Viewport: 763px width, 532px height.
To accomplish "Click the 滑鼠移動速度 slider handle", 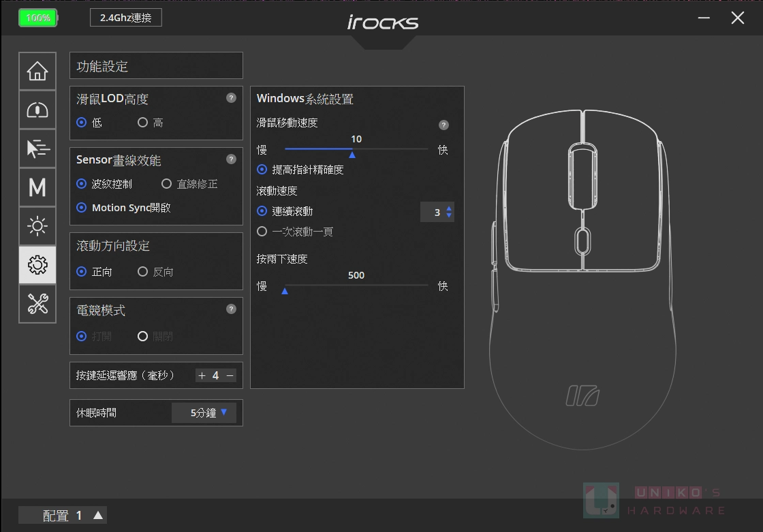I will [352, 155].
